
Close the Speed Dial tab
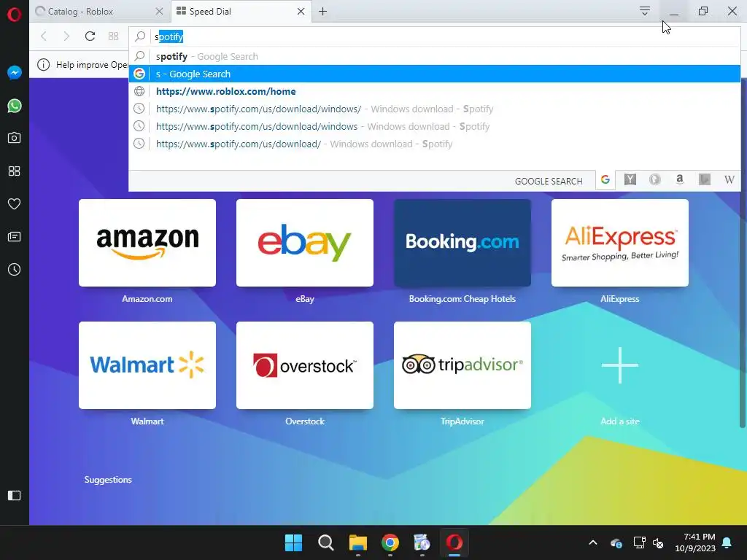(301, 12)
